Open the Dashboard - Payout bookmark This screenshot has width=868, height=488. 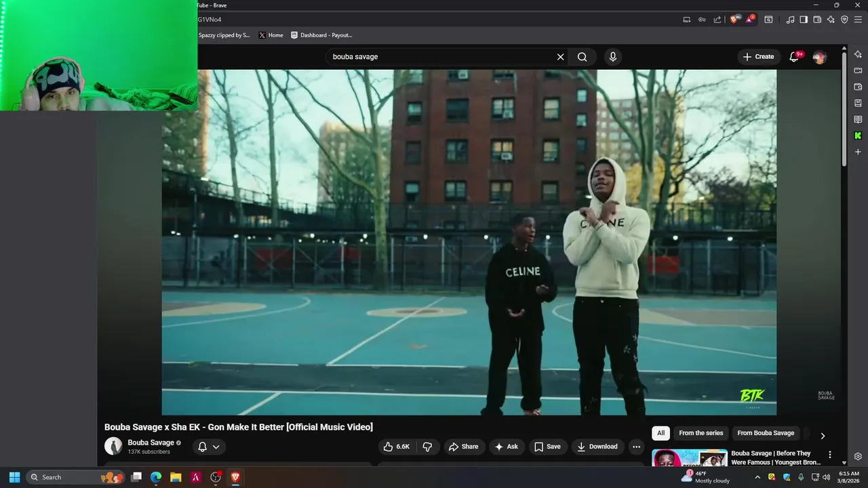321,35
